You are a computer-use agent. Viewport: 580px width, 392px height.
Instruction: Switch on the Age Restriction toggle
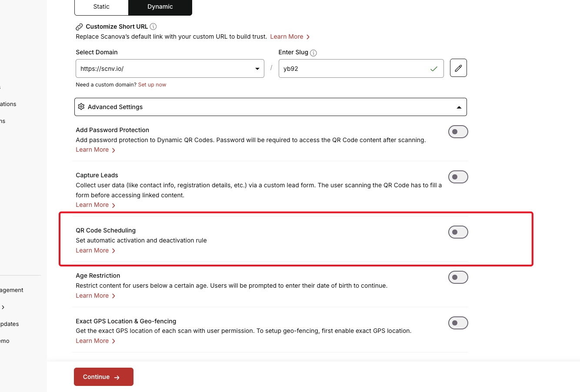coord(458,277)
